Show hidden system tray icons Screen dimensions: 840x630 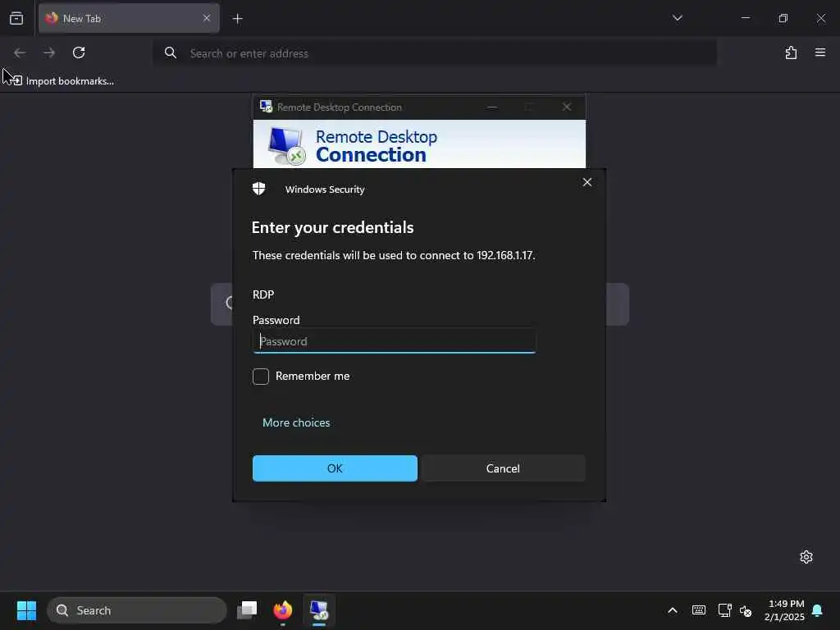(673, 610)
